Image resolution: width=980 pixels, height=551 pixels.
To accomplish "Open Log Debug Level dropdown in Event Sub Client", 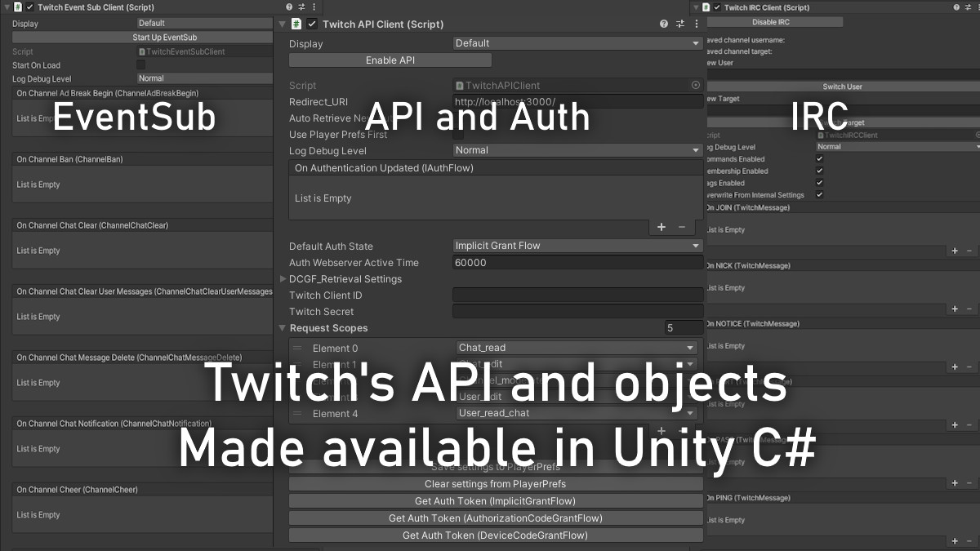I will 205,78.
